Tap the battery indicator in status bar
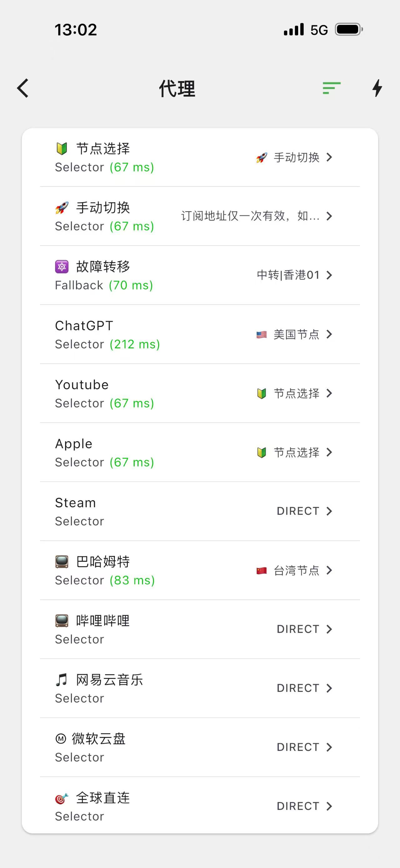 [x=349, y=30]
